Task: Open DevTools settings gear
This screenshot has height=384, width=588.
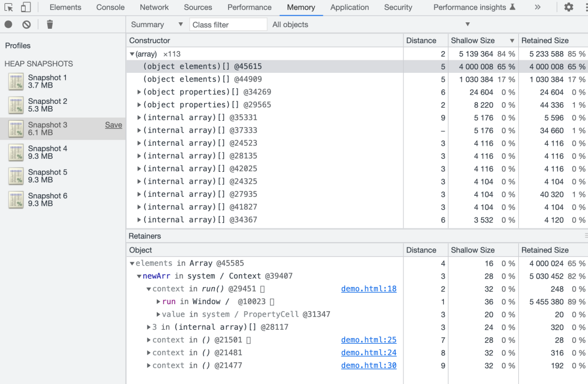Action: tap(568, 8)
